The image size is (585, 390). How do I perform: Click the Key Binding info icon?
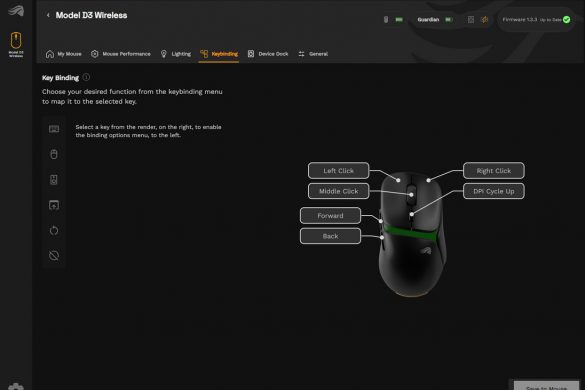(86, 77)
